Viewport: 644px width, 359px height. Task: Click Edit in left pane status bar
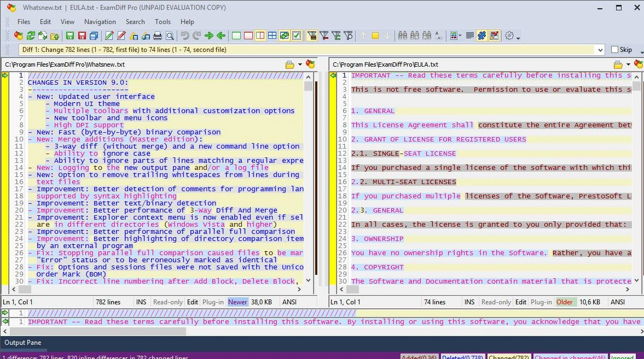coord(192,302)
